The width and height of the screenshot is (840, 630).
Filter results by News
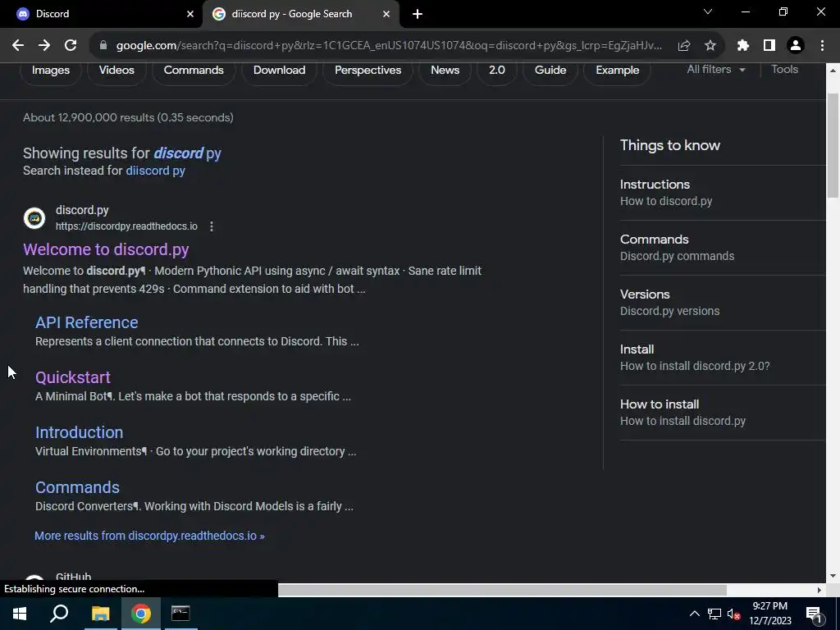pyautogui.click(x=445, y=71)
